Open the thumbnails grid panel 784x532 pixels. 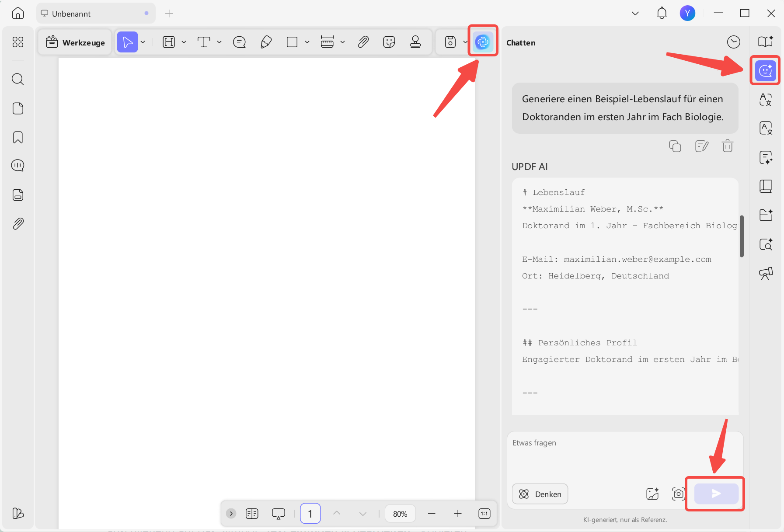(18, 42)
